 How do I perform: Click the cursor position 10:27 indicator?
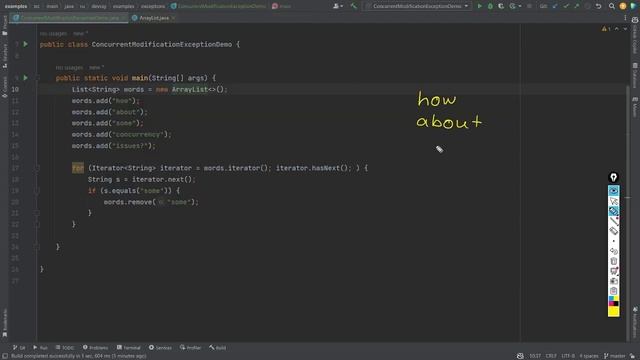pos(535,356)
